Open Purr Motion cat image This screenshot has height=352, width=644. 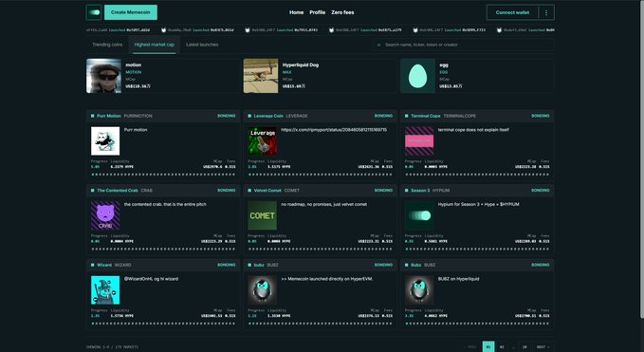click(x=105, y=140)
